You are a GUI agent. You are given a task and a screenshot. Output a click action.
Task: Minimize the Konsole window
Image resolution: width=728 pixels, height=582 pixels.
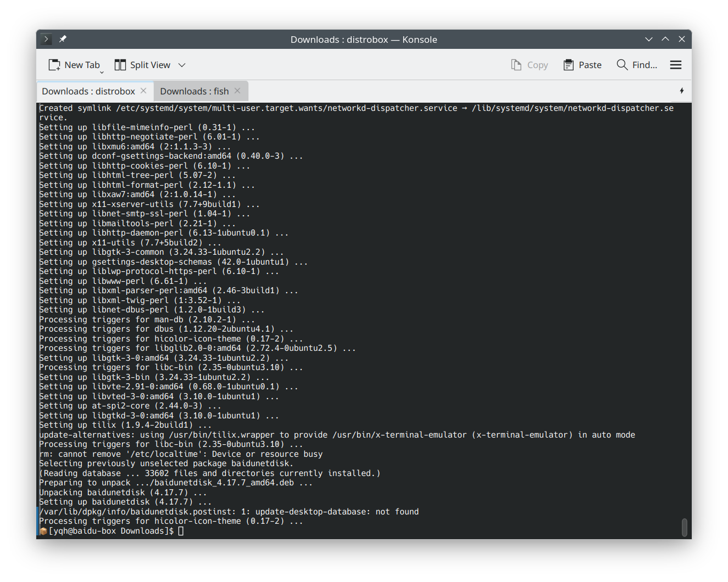pyautogui.click(x=649, y=39)
